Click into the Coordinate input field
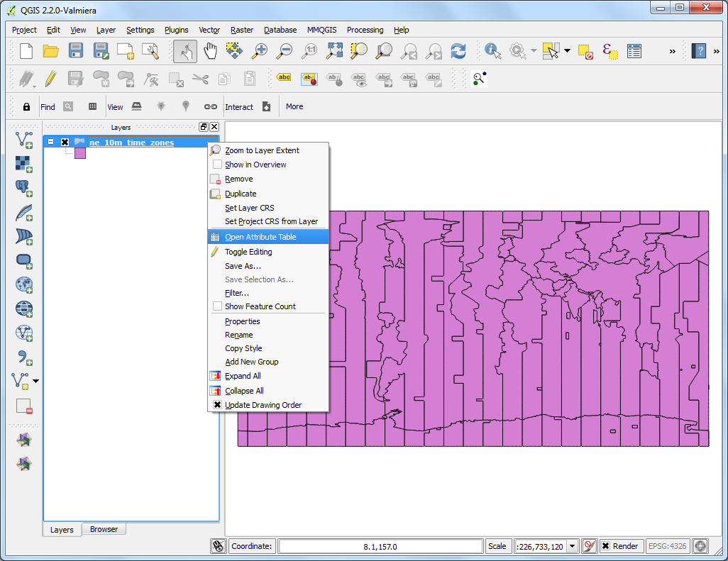This screenshot has height=561, width=728. click(380, 546)
